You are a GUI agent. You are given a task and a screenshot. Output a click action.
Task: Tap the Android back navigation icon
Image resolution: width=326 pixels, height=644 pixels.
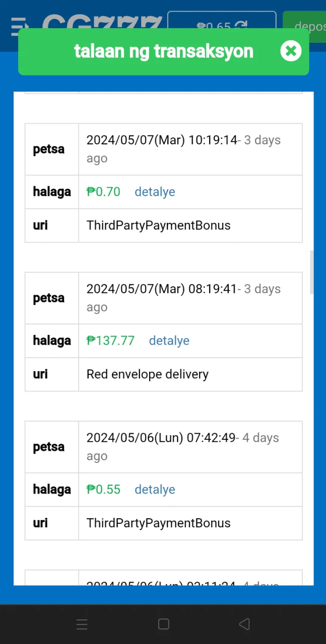(244, 624)
